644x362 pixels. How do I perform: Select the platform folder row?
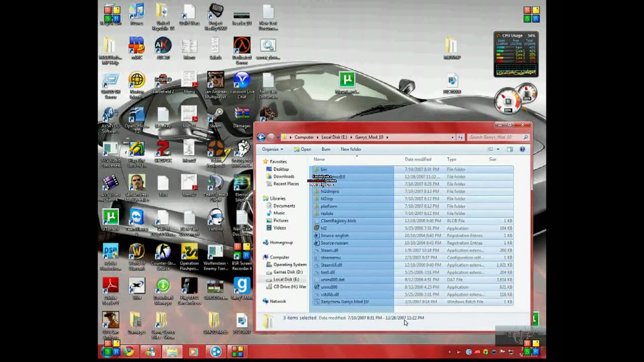[412, 206]
